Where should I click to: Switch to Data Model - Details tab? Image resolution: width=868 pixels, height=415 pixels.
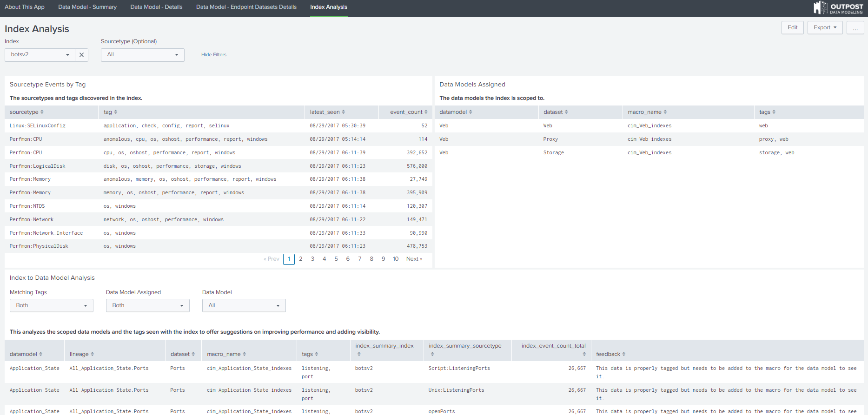[156, 7]
